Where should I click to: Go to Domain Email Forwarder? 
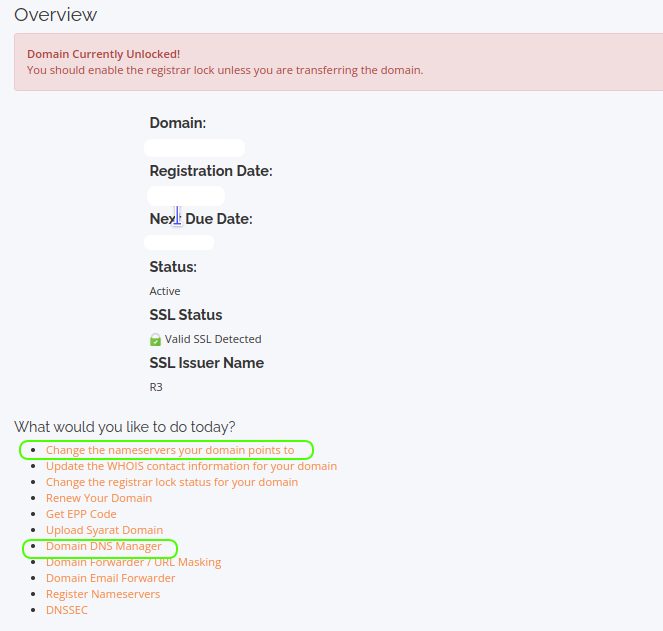pos(110,578)
